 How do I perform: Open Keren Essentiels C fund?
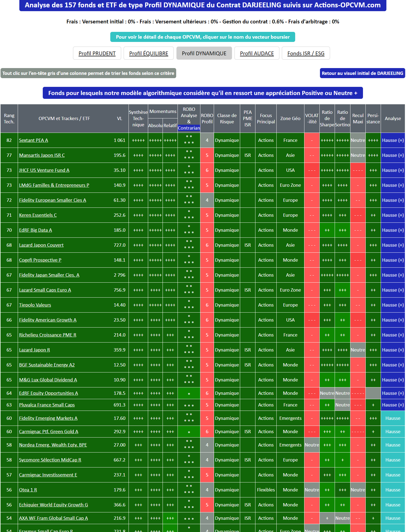click(38, 215)
